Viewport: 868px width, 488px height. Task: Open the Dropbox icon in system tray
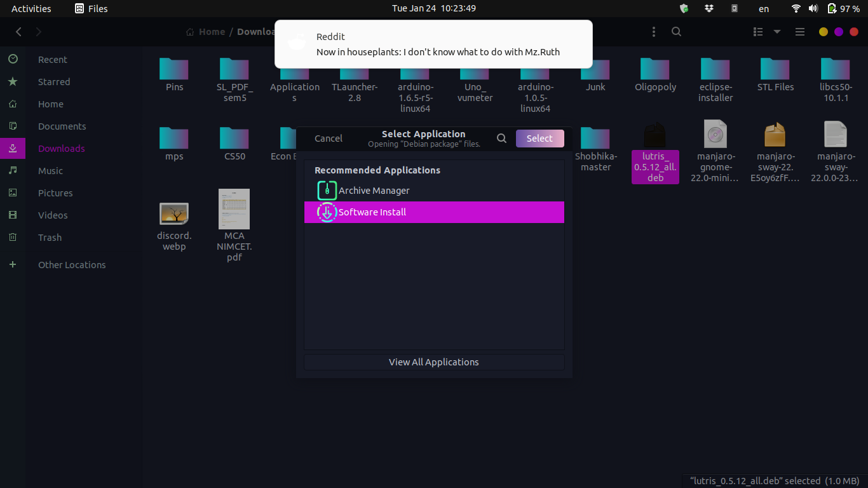pyautogui.click(x=710, y=8)
